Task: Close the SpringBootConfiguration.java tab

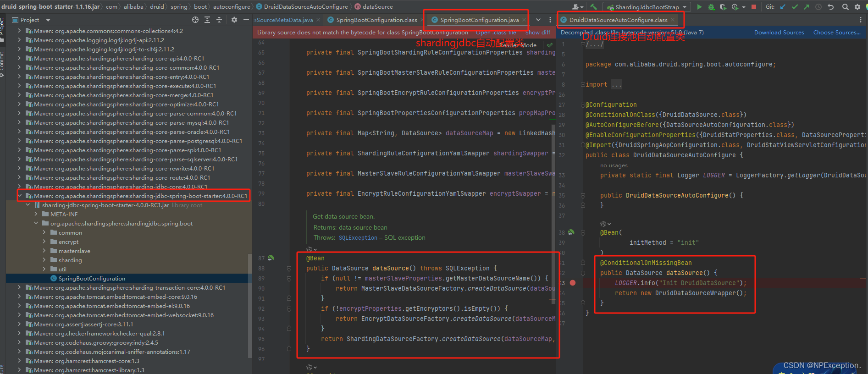Action: point(524,20)
